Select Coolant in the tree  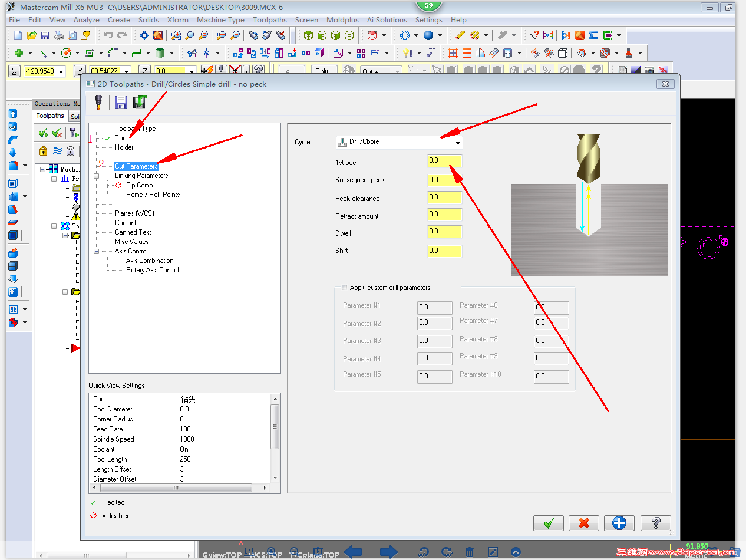pyautogui.click(x=126, y=223)
